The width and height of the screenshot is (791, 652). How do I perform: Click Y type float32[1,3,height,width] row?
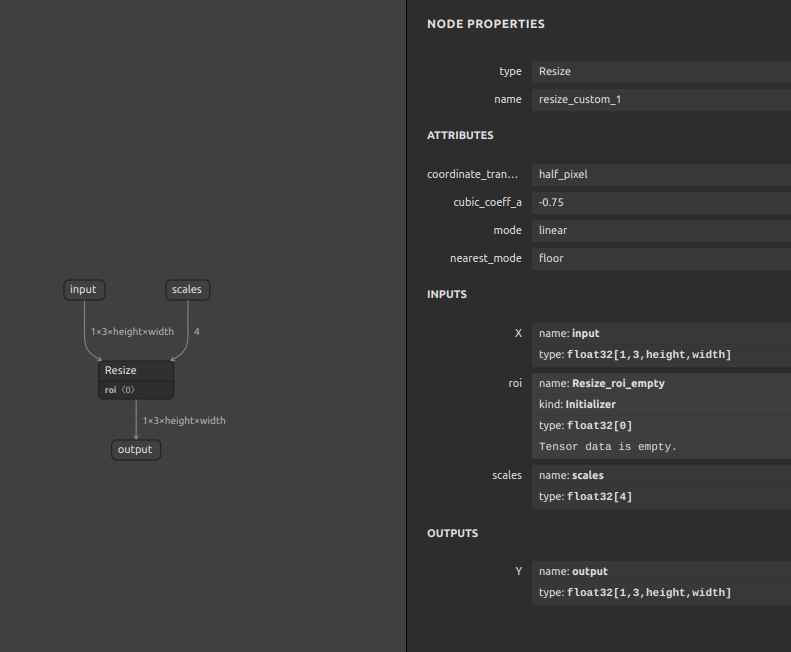point(661,593)
